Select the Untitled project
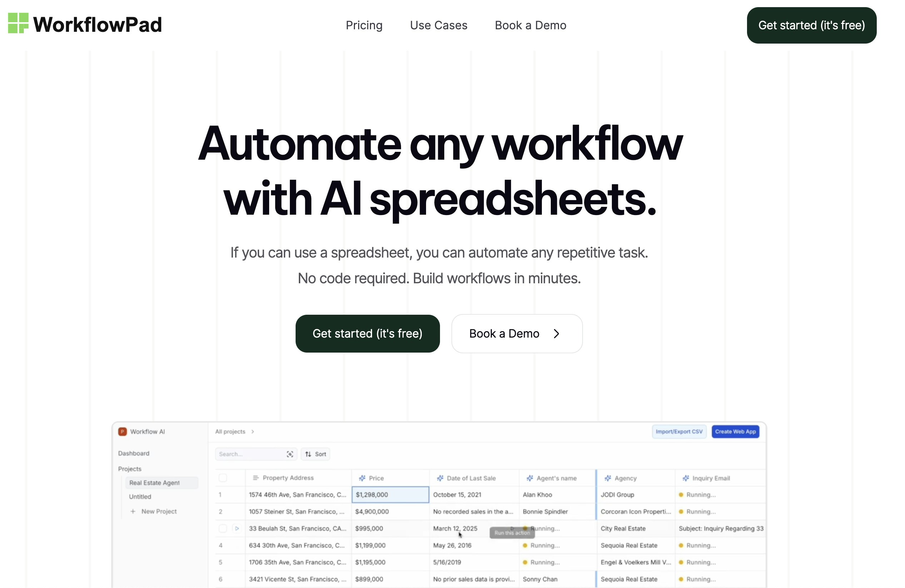The image size is (905, 588). coord(140,497)
